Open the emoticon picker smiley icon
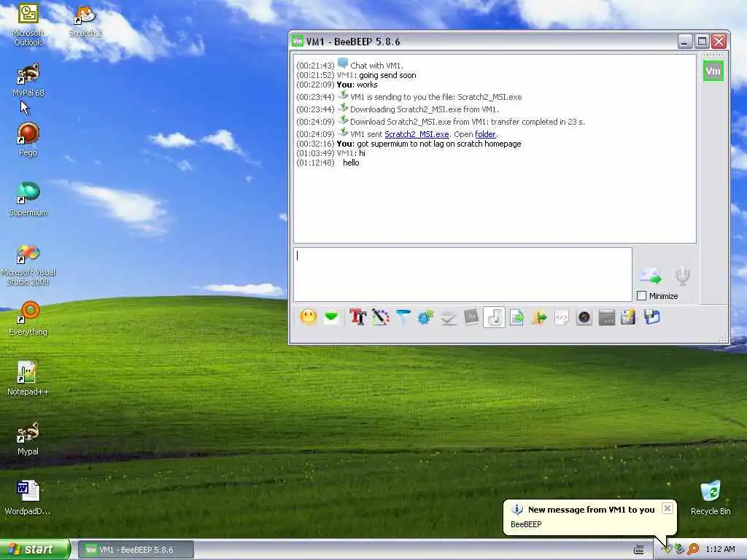 pyautogui.click(x=309, y=316)
